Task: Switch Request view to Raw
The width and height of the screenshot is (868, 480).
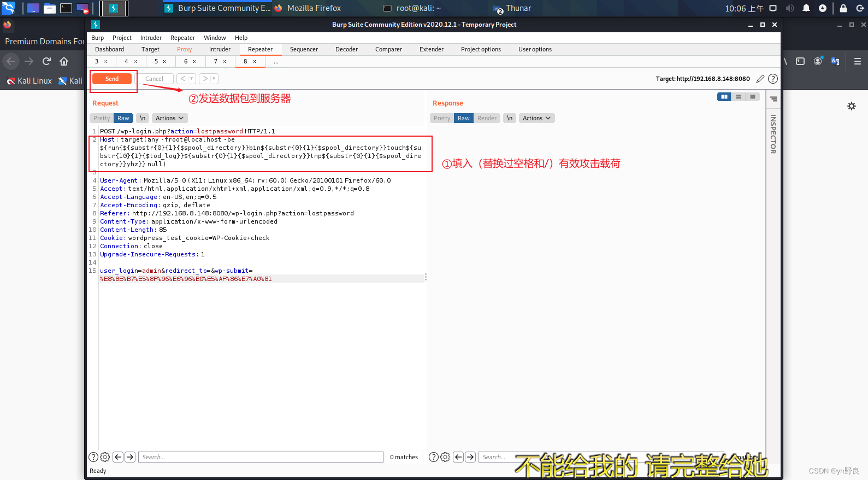Action: point(123,118)
